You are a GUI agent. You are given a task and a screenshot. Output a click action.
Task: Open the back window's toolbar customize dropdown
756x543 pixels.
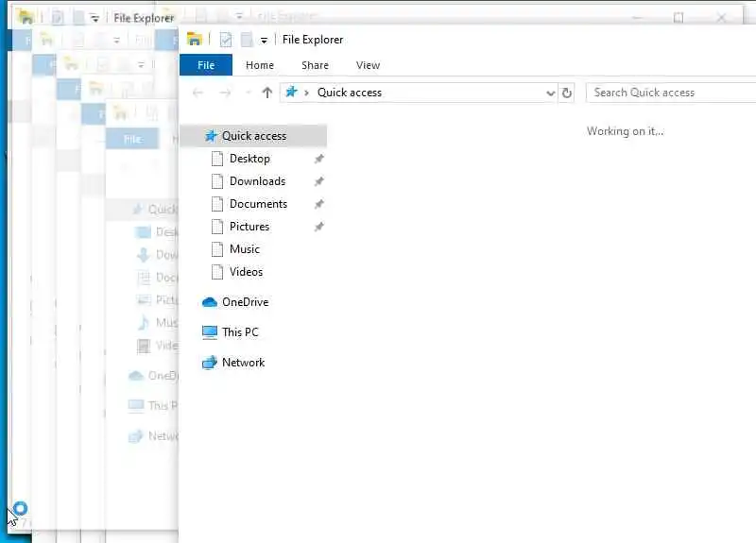(x=94, y=19)
